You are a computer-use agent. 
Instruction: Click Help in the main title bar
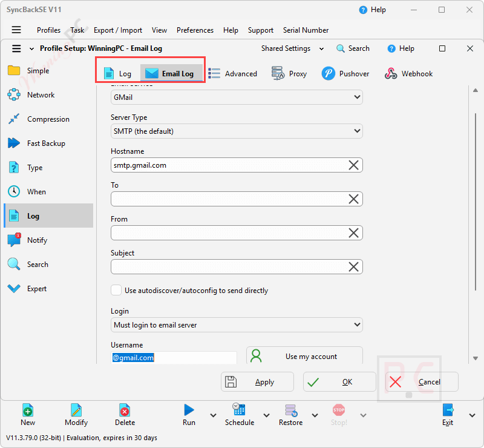[372, 10]
